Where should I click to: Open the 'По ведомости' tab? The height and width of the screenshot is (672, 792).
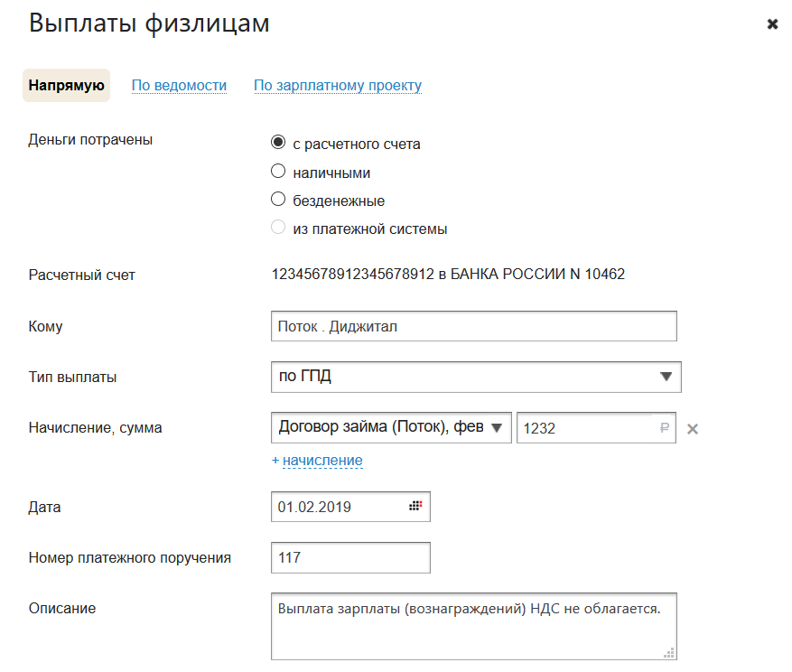(179, 86)
